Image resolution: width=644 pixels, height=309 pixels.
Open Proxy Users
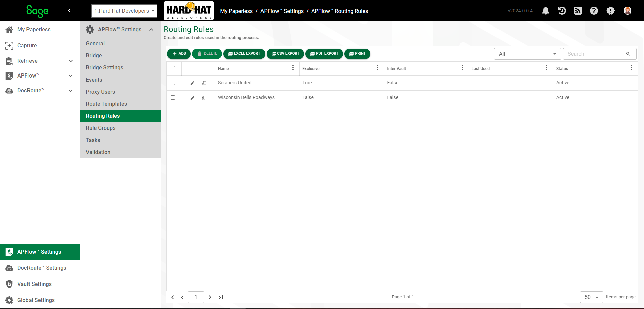120,92
